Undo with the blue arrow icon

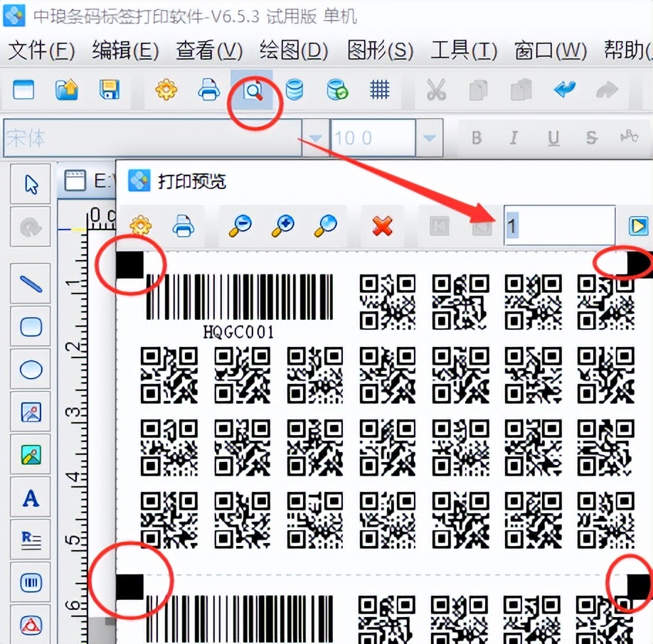(564, 89)
